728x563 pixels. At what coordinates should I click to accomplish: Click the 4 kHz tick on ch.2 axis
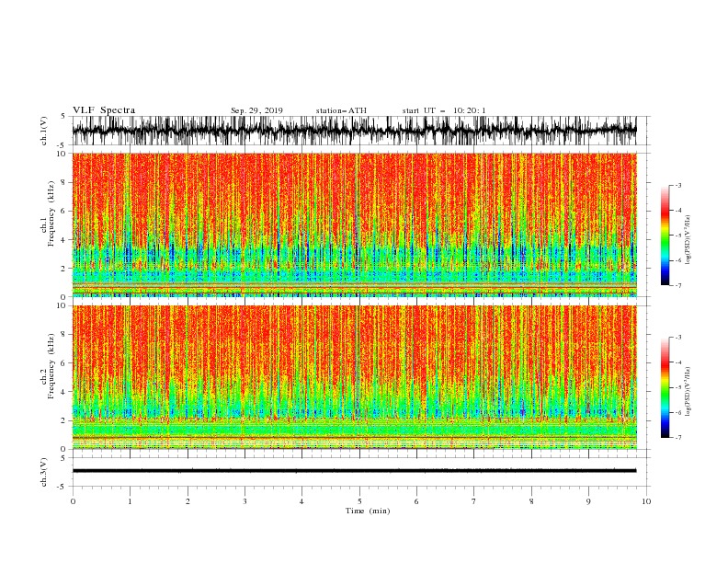coord(63,392)
